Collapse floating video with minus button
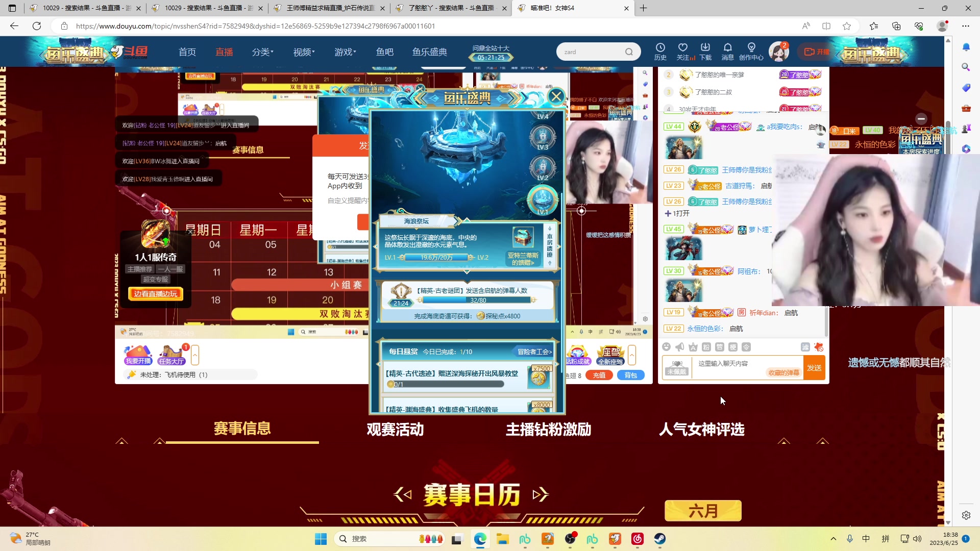This screenshot has width=980, height=551. pos(921,118)
